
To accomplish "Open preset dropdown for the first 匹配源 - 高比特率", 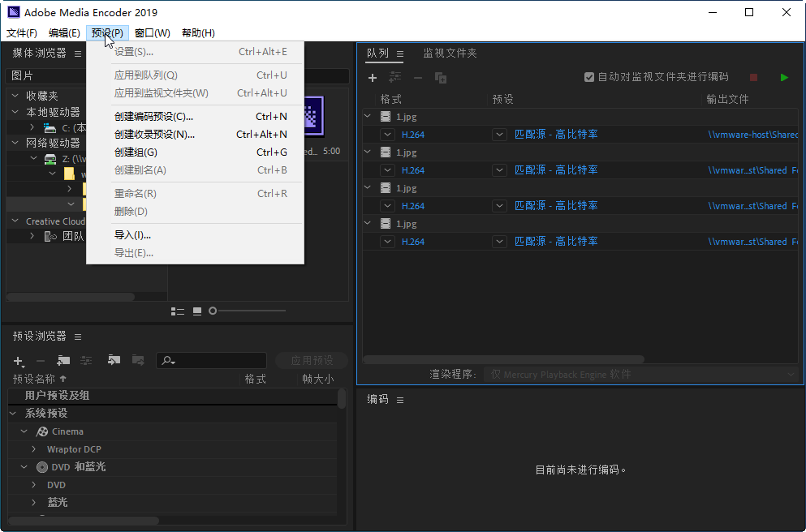I will click(x=499, y=135).
